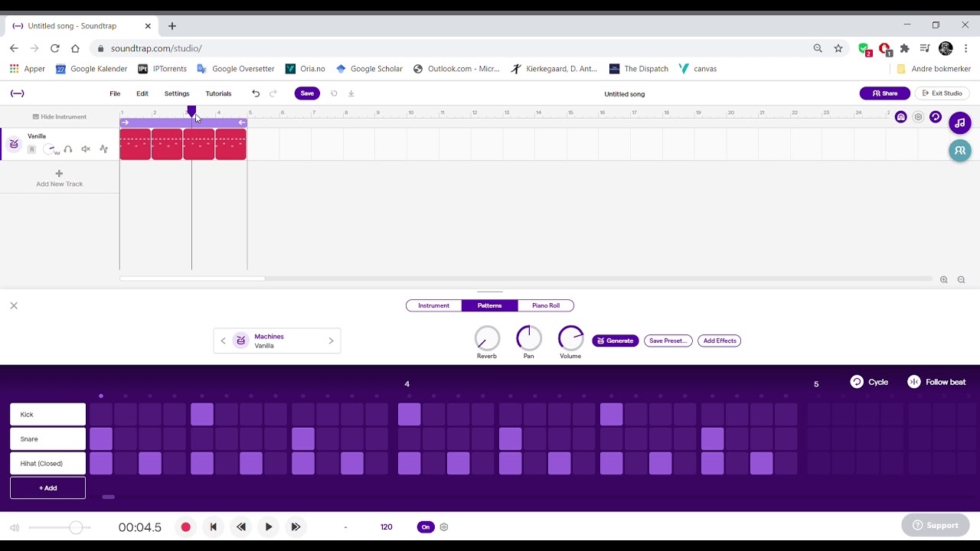This screenshot has width=980, height=551.
Task: Go to the beginning of the song
Action: (214, 527)
